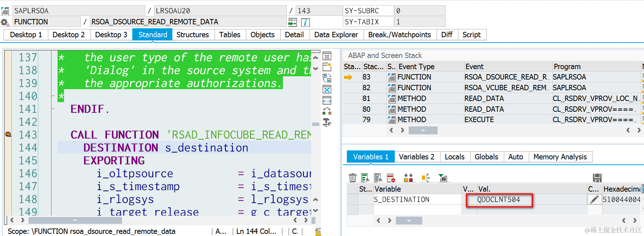Click the delete row red minus icon
The width and height of the screenshot is (644, 236).
click(391, 178)
